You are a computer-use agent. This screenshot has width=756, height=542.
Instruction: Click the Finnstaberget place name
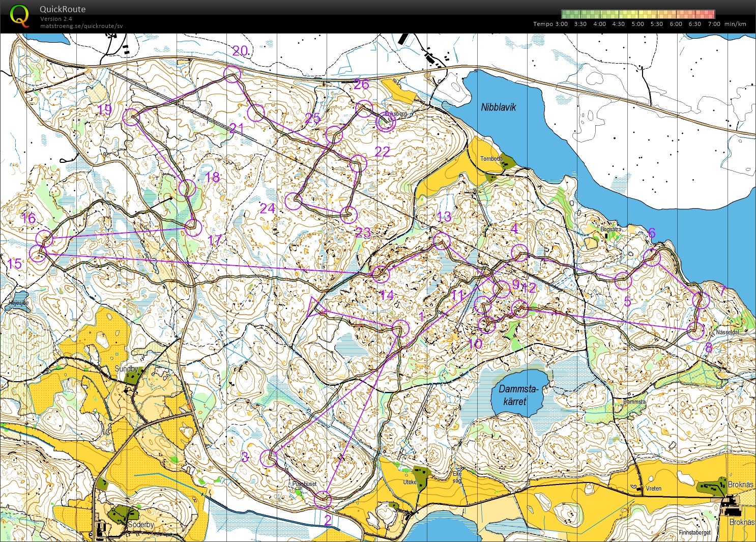point(695,533)
